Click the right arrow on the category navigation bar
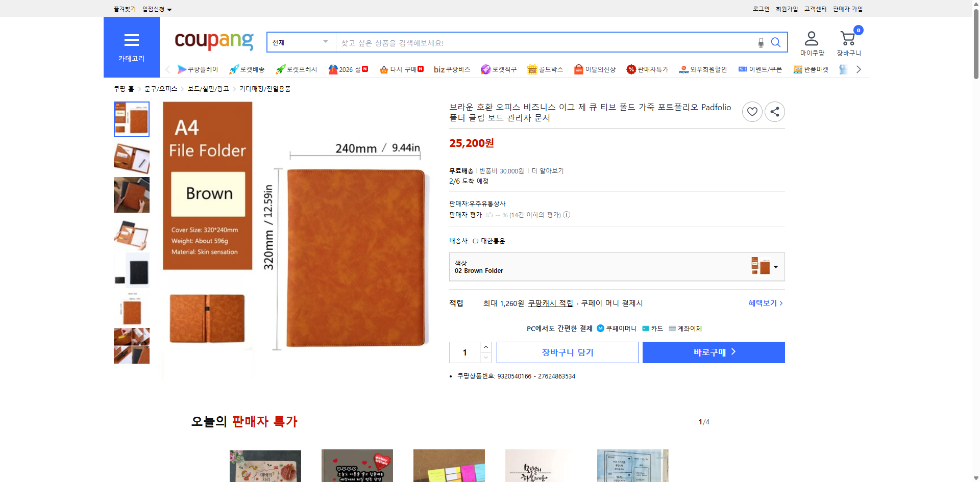The width and height of the screenshot is (980, 482). point(859,69)
